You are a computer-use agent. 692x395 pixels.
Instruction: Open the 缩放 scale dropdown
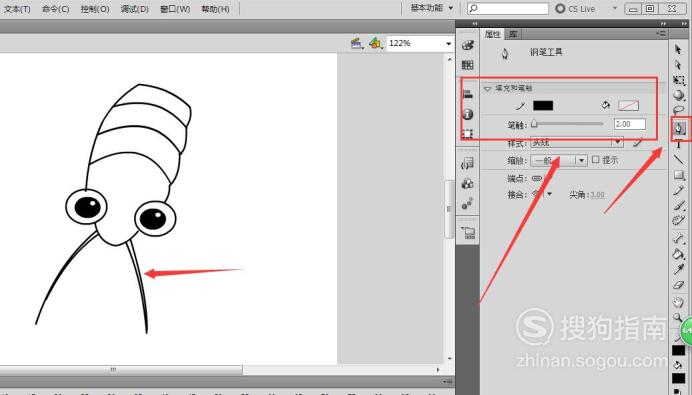[x=581, y=160]
